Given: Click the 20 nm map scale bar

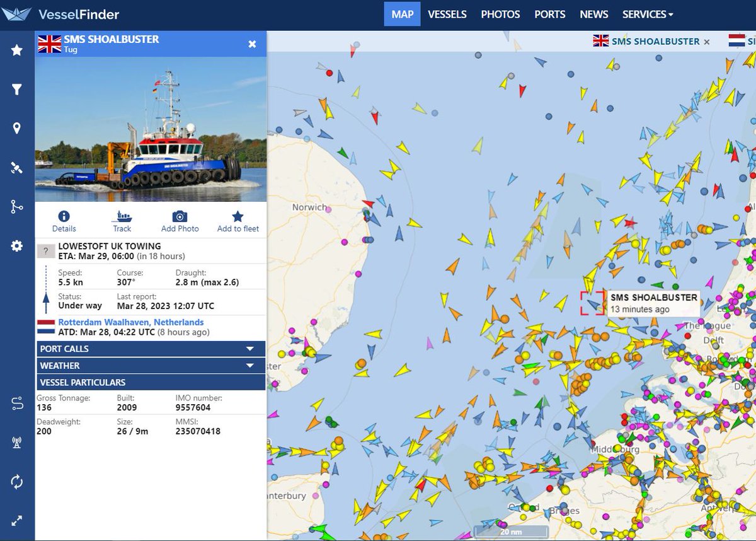Looking at the screenshot, I should point(511,532).
